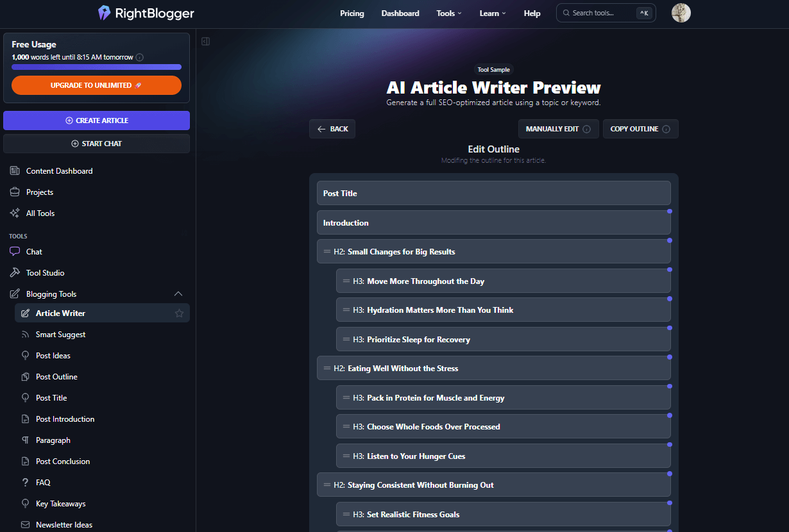789x532 pixels.
Task: Click 'Listen to Your Hunger Cues'
Action: [416, 456]
